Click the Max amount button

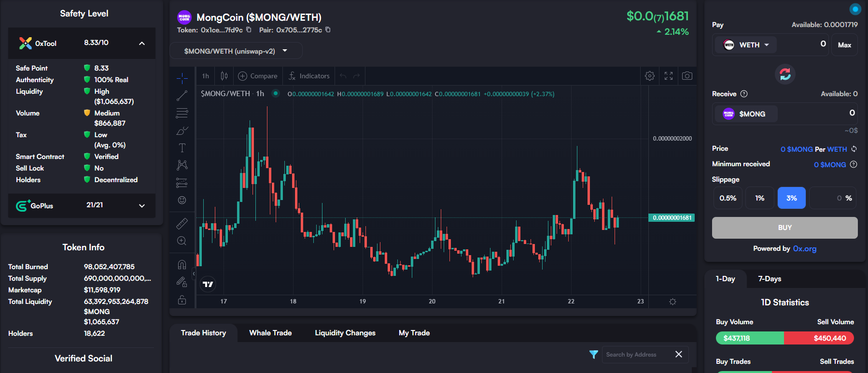(x=844, y=45)
